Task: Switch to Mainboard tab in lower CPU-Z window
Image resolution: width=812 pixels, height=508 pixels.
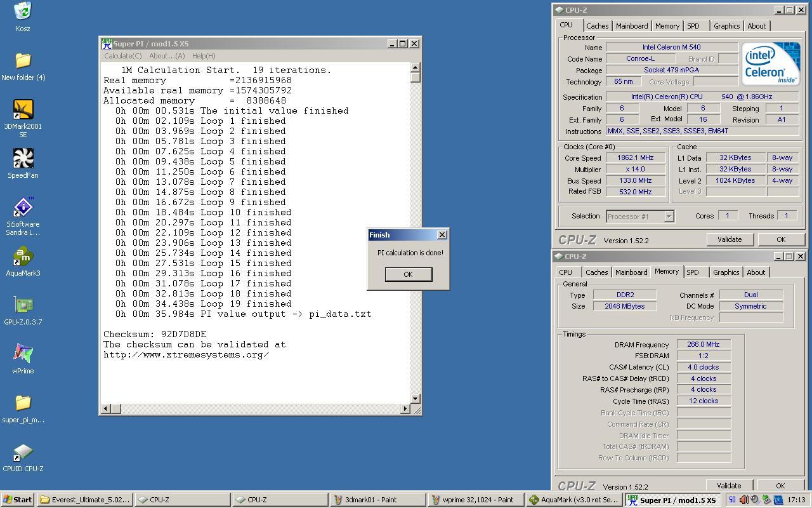Action: tap(631, 272)
